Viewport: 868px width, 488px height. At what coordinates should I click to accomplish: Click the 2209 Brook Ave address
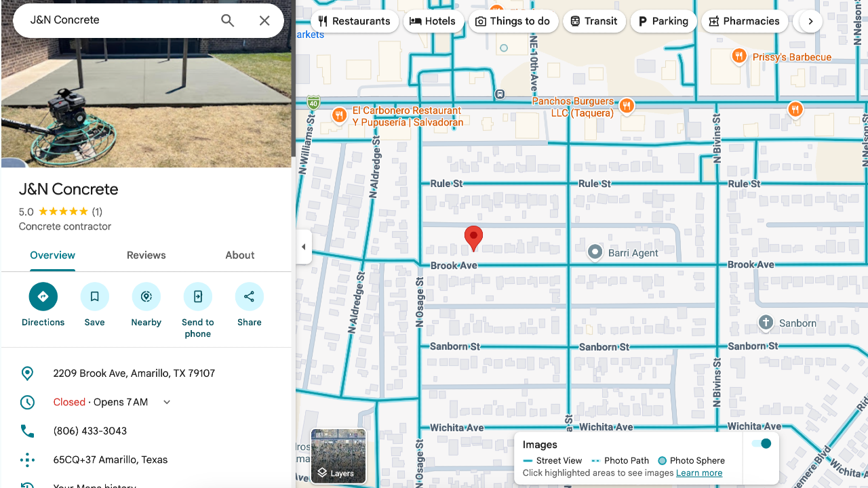tap(134, 373)
